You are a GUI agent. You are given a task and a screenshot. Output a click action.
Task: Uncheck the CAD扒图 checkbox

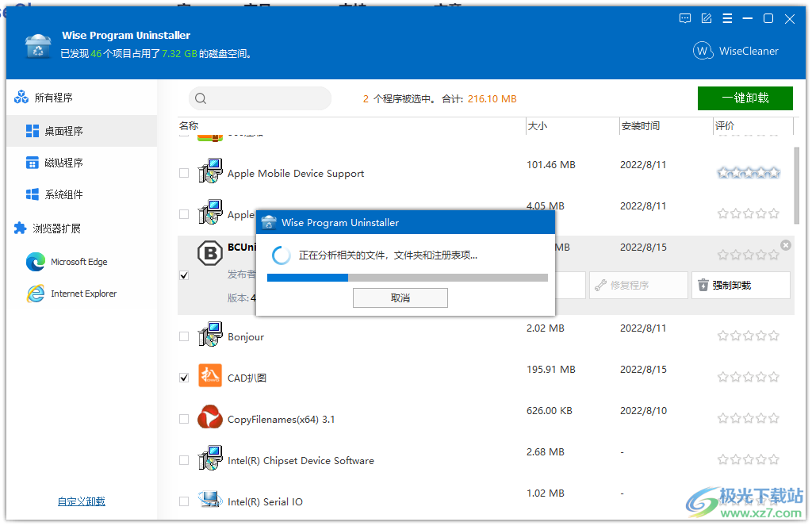point(183,378)
